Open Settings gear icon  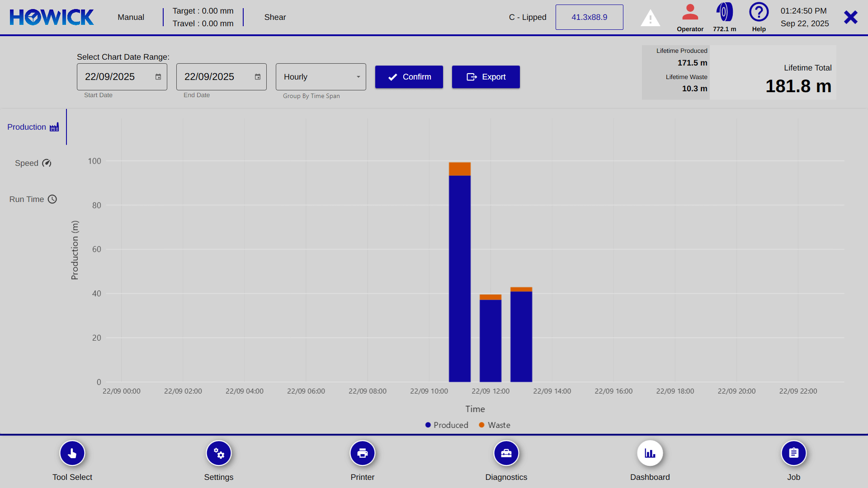click(219, 453)
